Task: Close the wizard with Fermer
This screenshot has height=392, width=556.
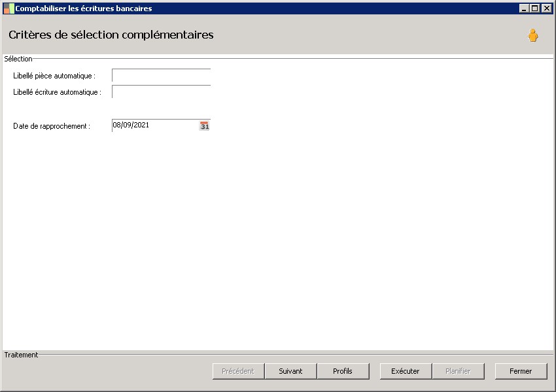Action: tap(521, 371)
